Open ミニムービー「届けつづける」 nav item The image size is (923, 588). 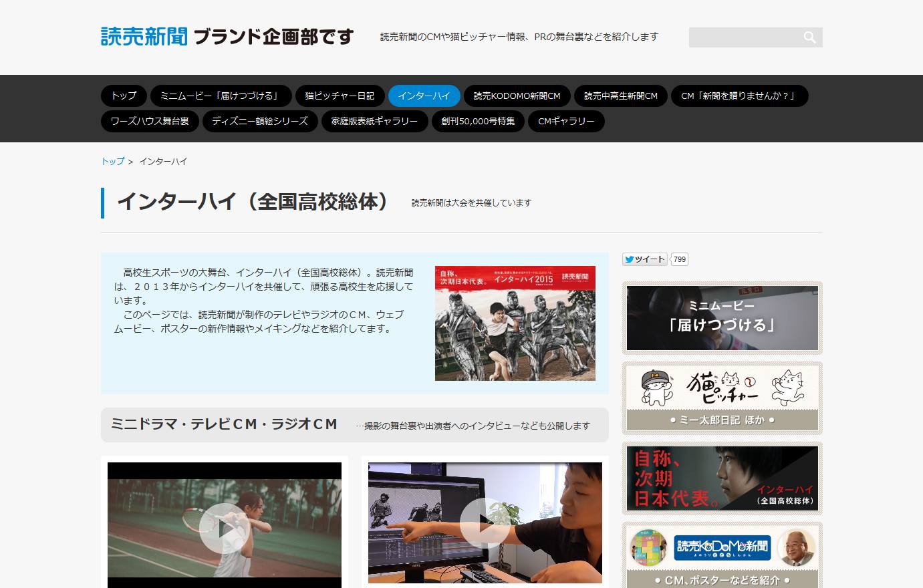pos(221,96)
